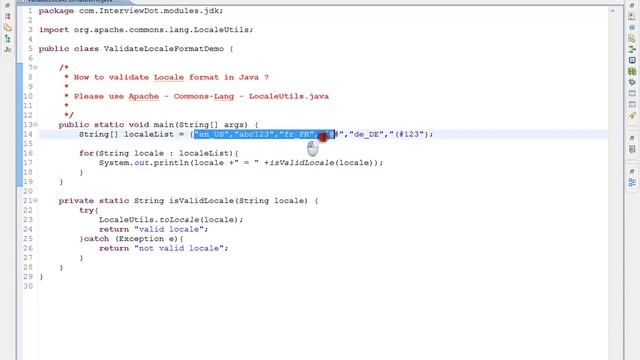640x360 pixels.
Task: Click the "de_DE" string literal
Action: (367, 134)
